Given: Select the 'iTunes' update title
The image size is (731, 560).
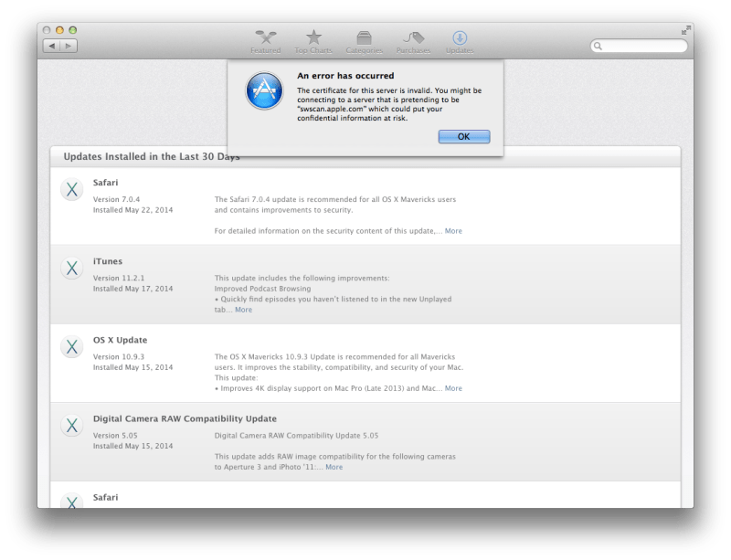Looking at the screenshot, I should point(107,261).
